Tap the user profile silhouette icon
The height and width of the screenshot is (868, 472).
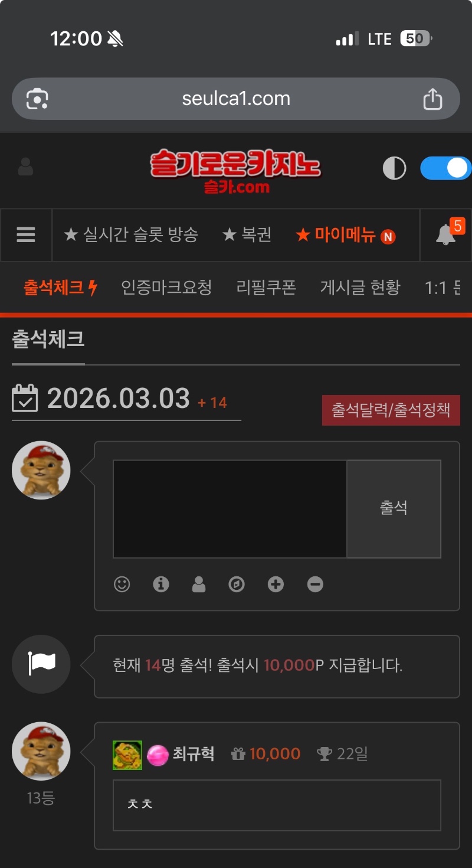coord(25,167)
